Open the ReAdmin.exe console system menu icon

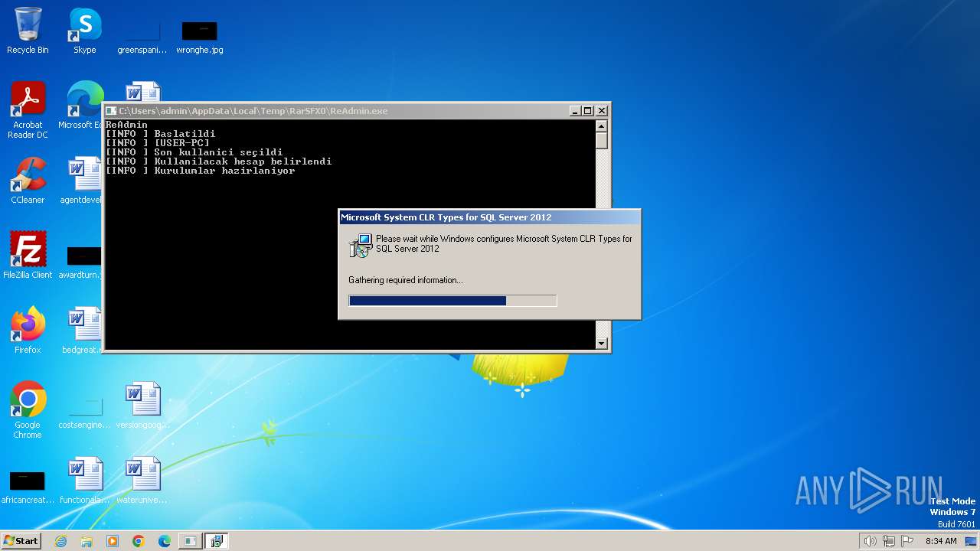pyautogui.click(x=111, y=111)
